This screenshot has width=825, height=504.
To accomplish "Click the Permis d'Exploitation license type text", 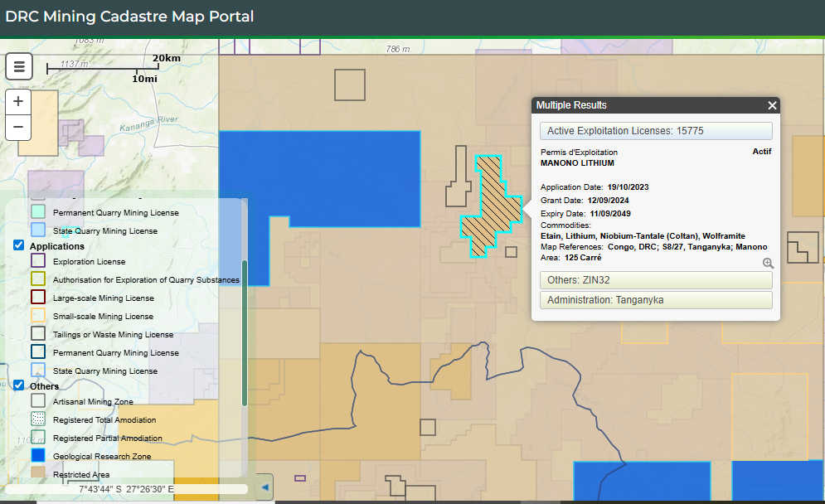I will 579,152.
